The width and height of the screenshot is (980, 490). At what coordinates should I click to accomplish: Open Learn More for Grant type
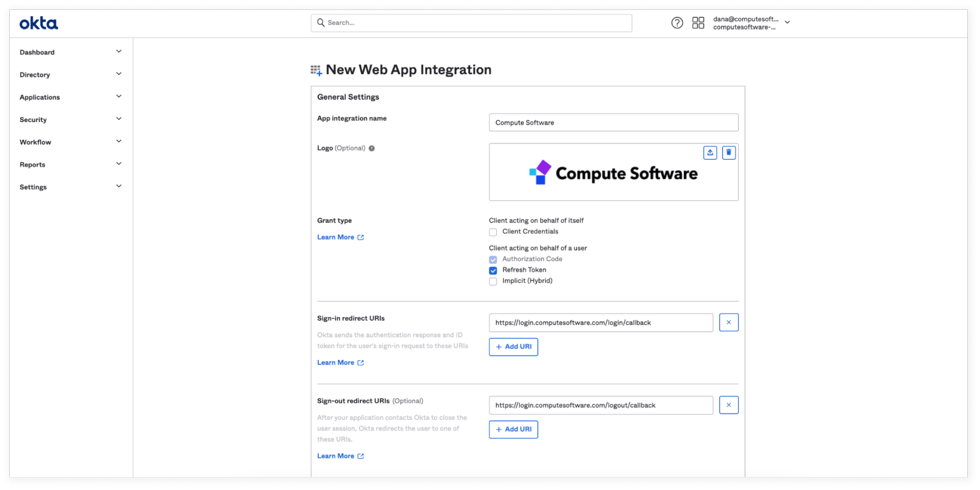tap(340, 237)
